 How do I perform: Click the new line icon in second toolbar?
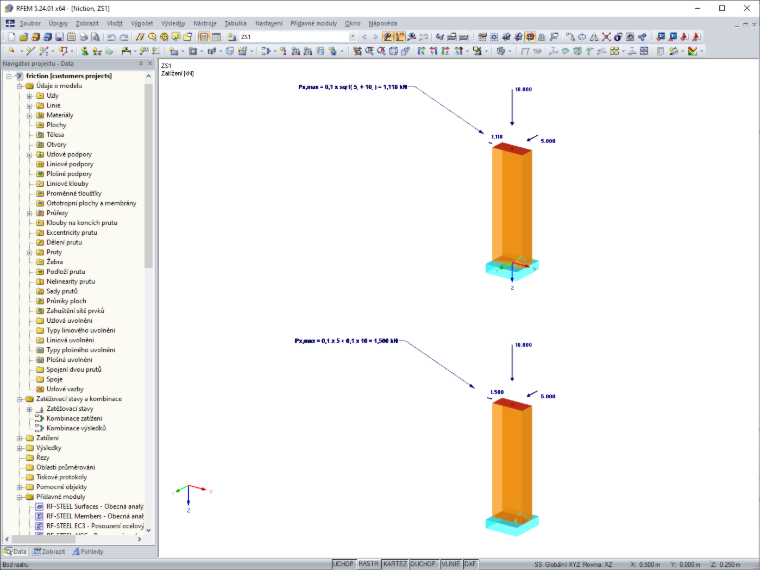pyautogui.click(x=30, y=51)
